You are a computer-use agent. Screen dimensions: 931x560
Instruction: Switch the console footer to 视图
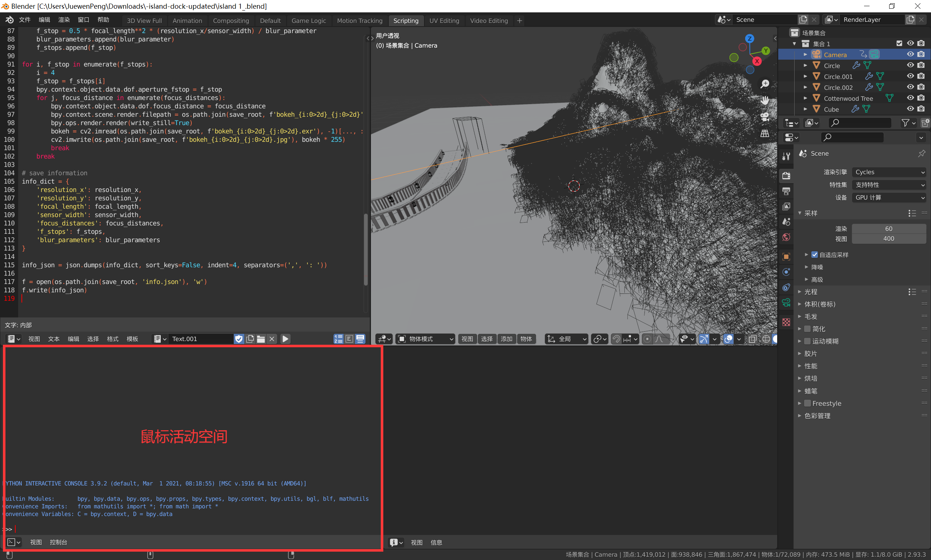(36, 542)
